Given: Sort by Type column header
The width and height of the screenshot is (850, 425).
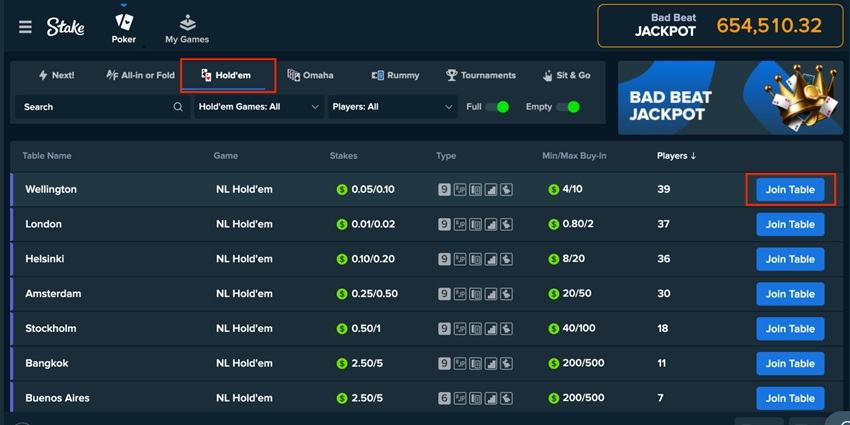Looking at the screenshot, I should [446, 156].
